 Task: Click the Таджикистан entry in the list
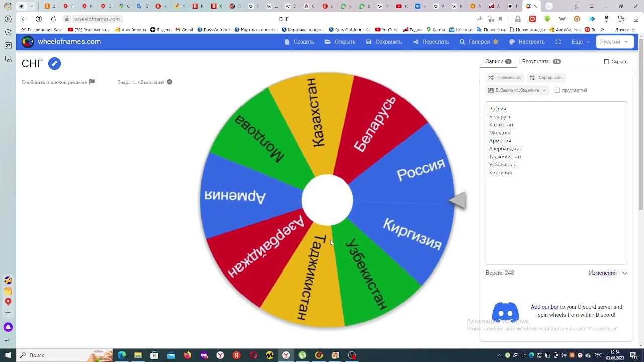[505, 157]
